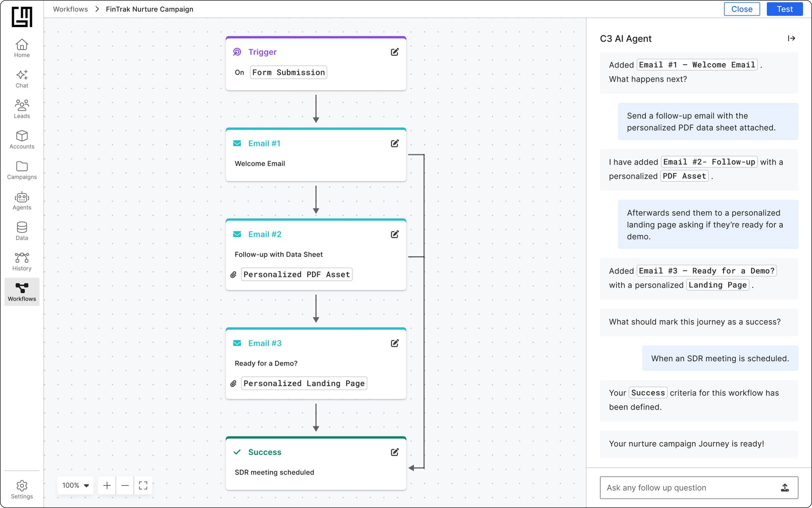
Task: Click the Test button
Action: pos(784,9)
